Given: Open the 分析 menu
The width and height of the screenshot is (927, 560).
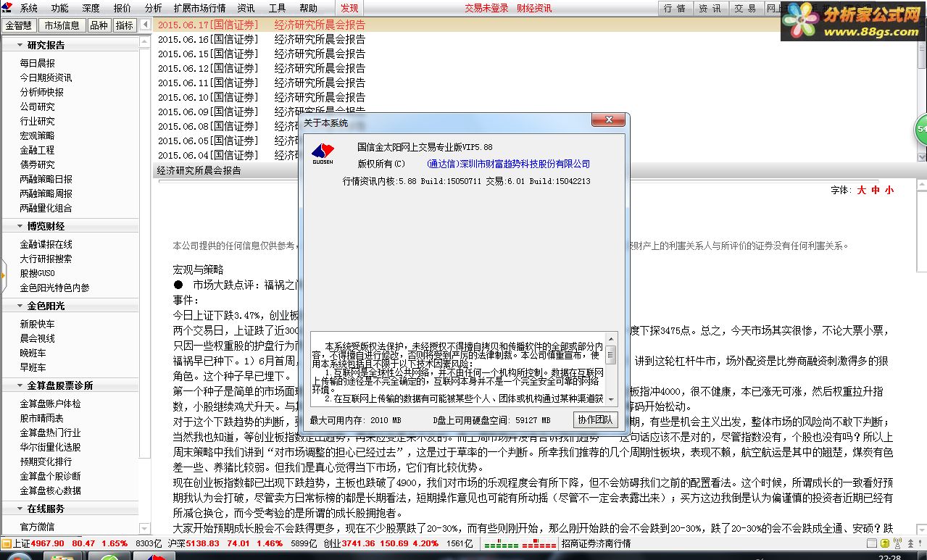Looking at the screenshot, I should [x=153, y=8].
